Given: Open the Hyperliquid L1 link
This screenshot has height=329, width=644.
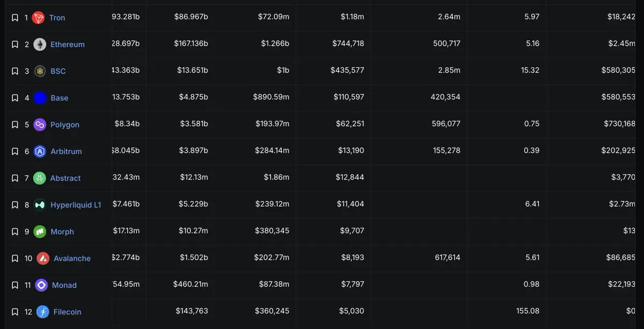Looking at the screenshot, I should pos(75,205).
